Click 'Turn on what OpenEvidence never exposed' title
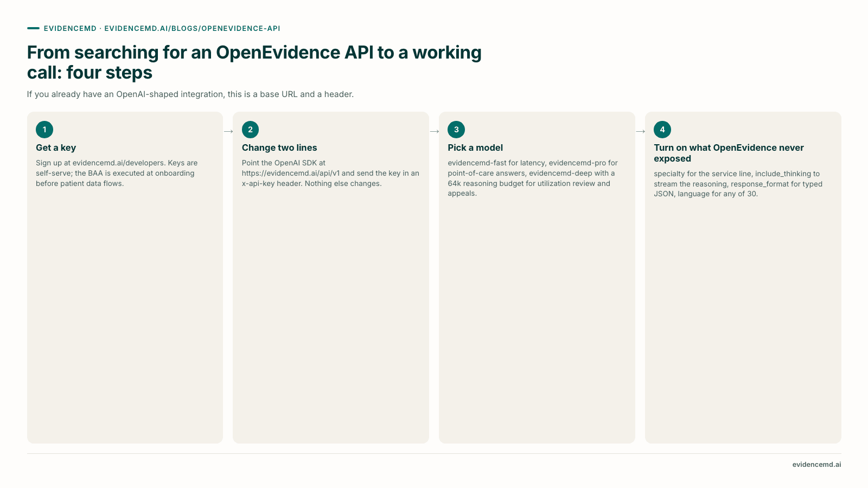The width and height of the screenshot is (868, 488). [729, 153]
